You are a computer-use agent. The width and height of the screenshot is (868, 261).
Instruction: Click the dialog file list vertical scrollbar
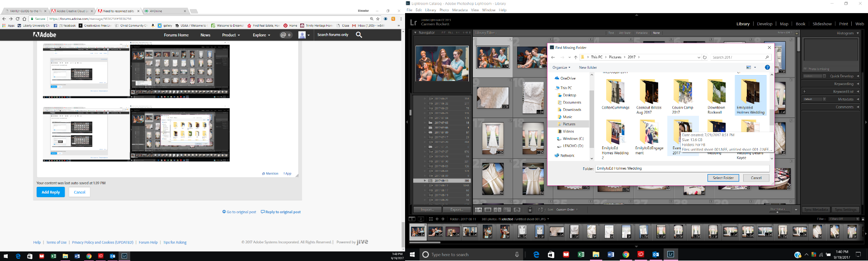[771, 118]
